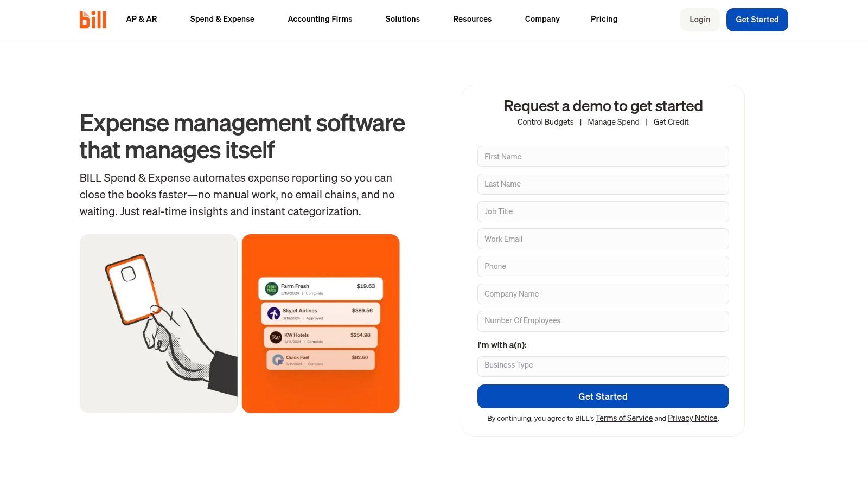This screenshot has width=868, height=488.
Task: Go to the Pricing page
Action: point(604,19)
